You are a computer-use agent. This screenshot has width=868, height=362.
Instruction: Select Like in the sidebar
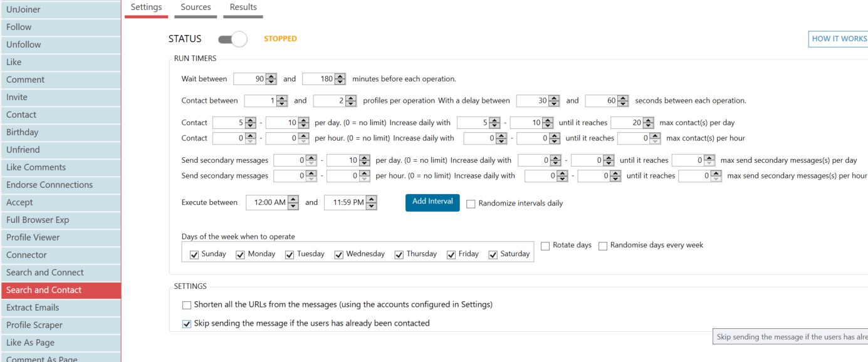60,62
